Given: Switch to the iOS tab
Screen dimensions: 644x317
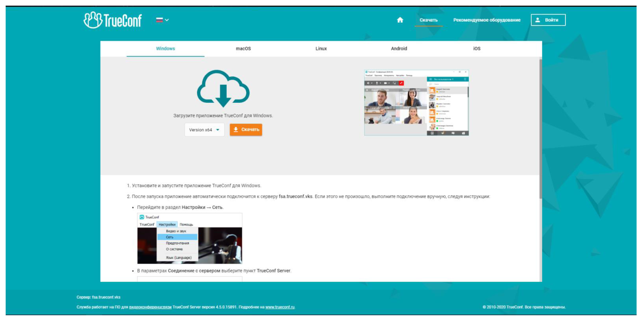Looking at the screenshot, I should [476, 49].
